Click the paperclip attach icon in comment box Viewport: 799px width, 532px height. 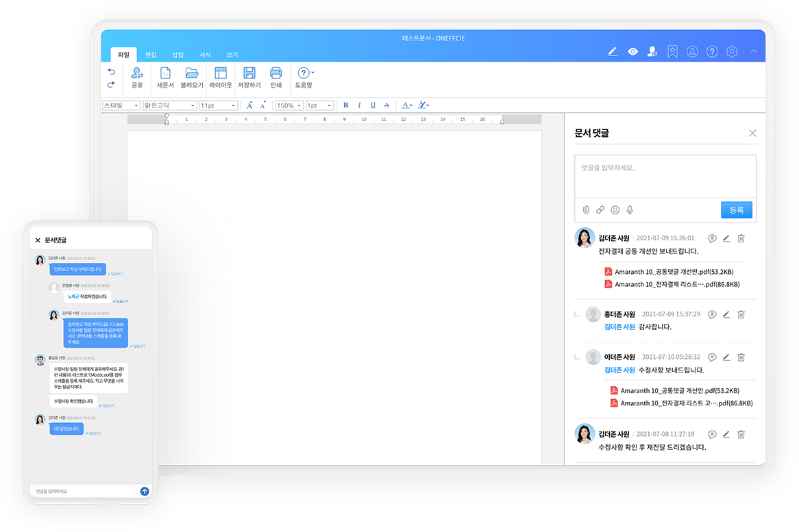coord(586,210)
